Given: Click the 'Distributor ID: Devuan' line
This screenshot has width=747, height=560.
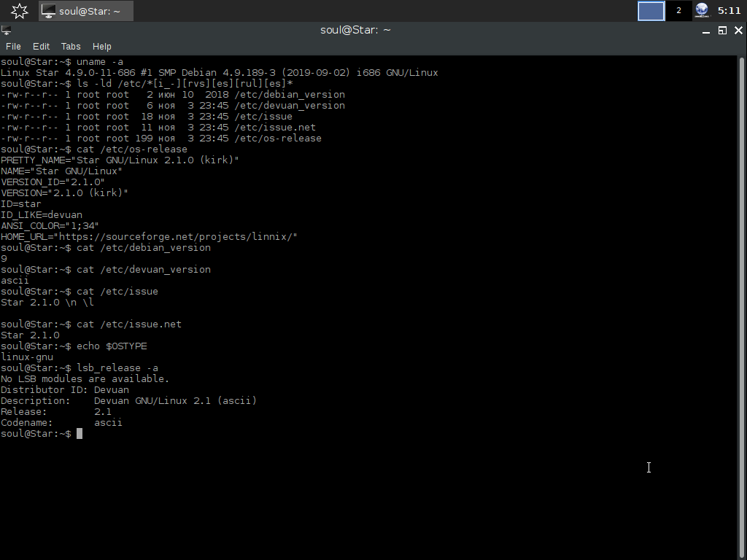Looking at the screenshot, I should click(65, 391).
